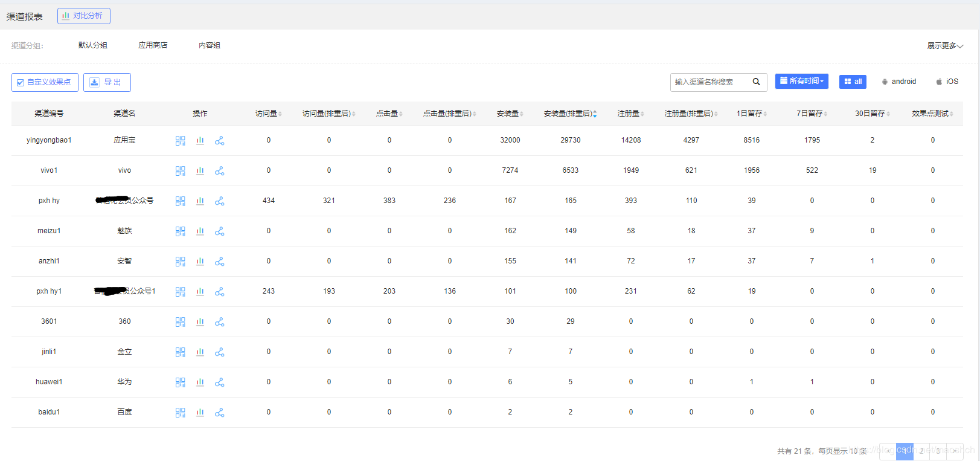The width and height of the screenshot is (980, 461).
Task: Click channel ID baidu1
Action: coord(49,412)
